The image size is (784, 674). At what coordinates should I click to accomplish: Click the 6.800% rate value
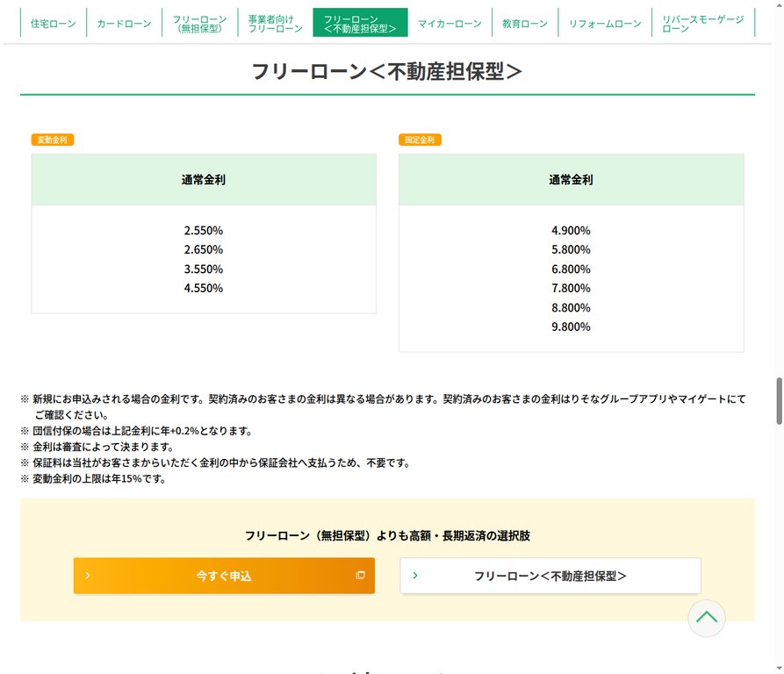point(571,269)
